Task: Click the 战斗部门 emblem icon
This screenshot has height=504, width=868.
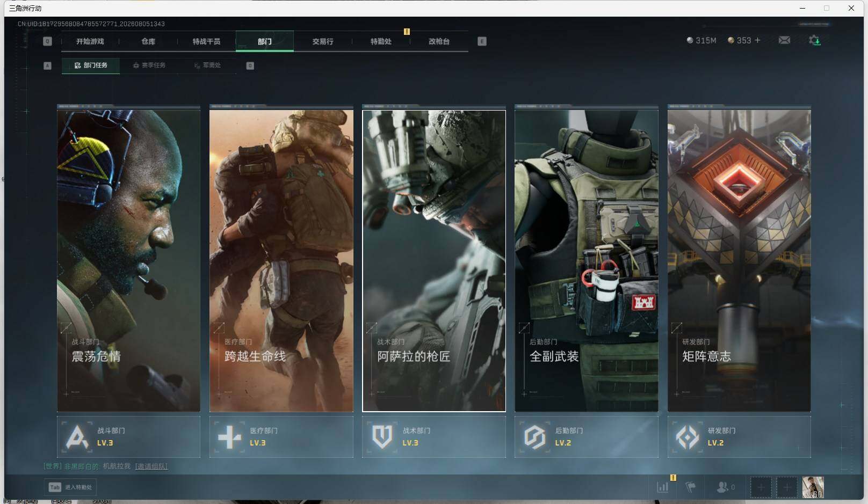Action: tap(77, 437)
